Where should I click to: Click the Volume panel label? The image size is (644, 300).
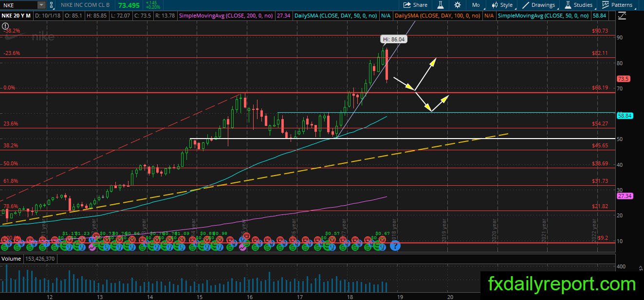[x=10, y=258]
